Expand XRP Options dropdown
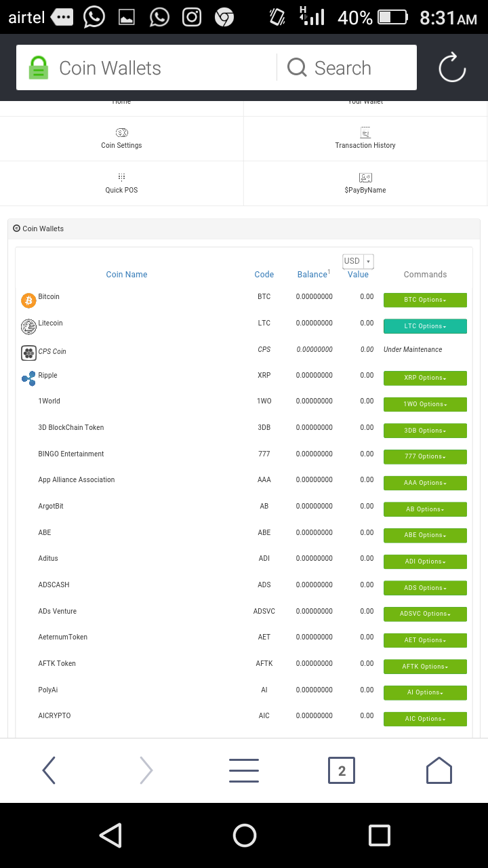 point(425,378)
